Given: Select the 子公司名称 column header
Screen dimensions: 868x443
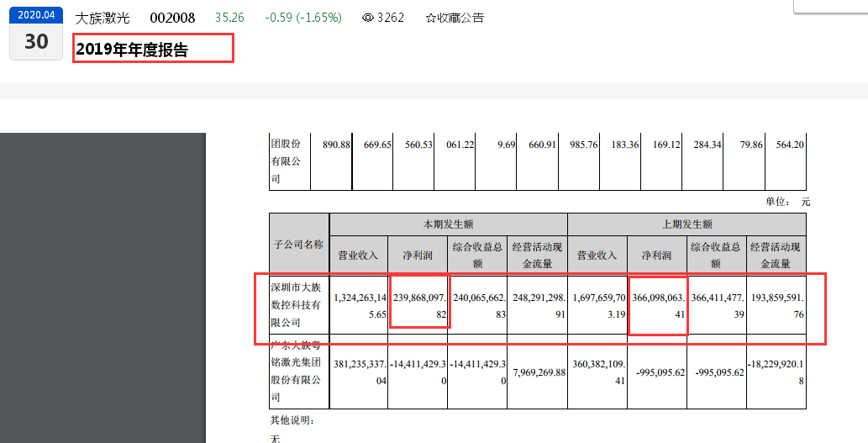Looking at the screenshot, I should point(298,244).
